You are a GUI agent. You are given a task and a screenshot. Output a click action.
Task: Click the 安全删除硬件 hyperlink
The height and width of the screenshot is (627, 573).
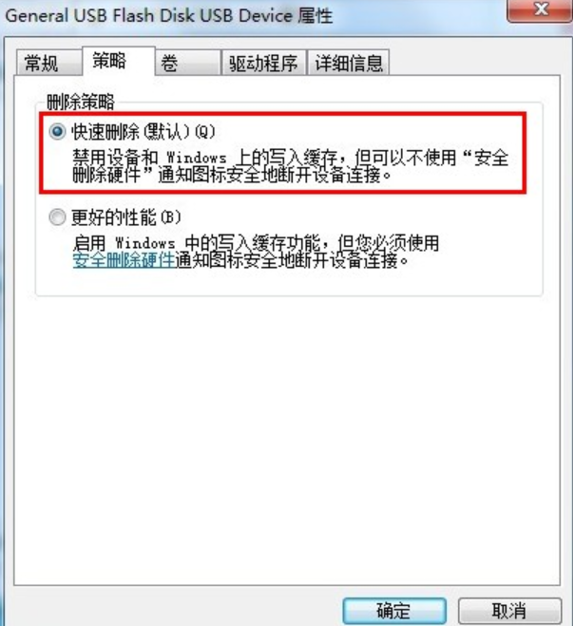(124, 260)
